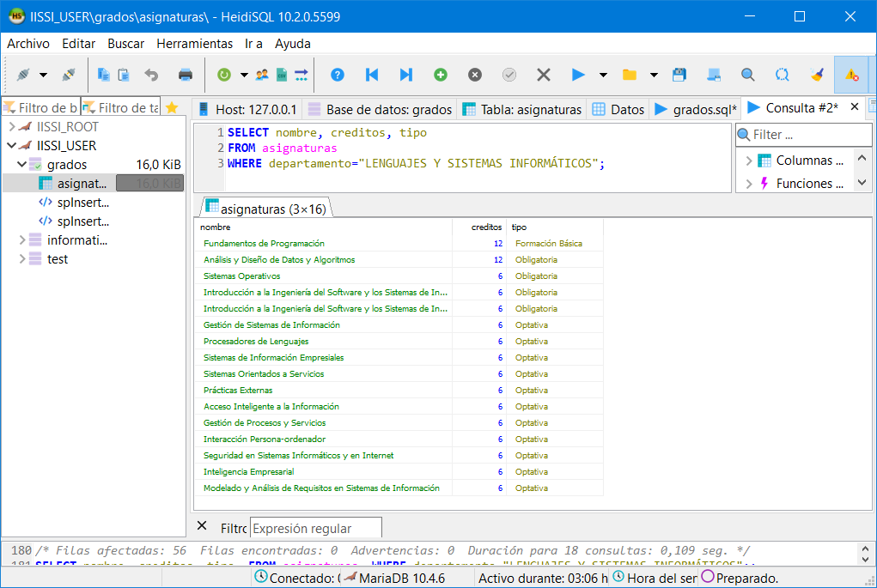Click the Find text magnifier icon
This screenshot has width=877, height=588.
[748, 75]
